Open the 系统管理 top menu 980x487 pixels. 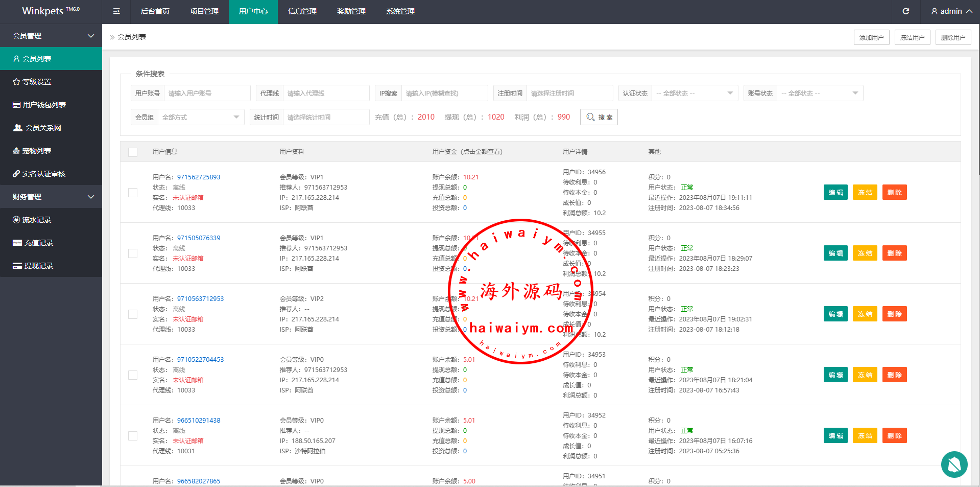(x=400, y=11)
